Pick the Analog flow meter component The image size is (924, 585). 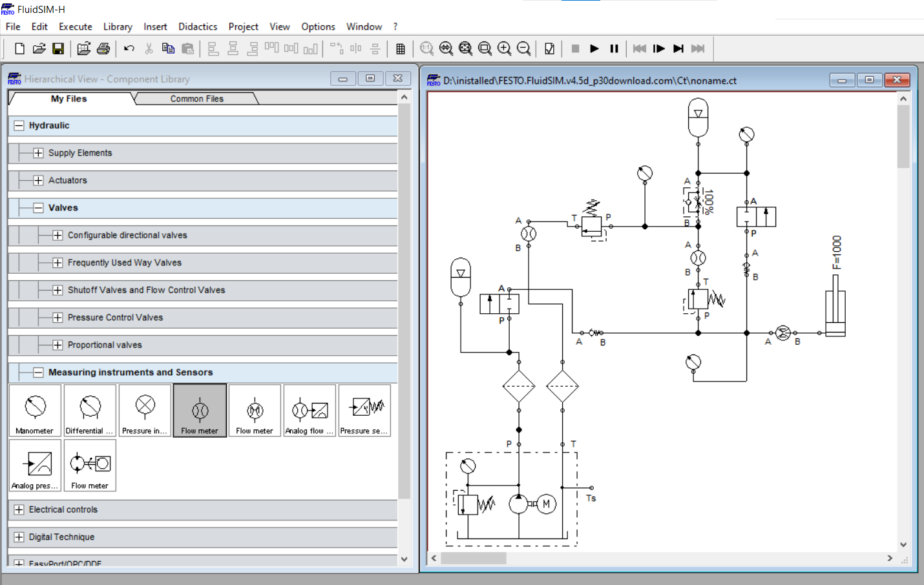pos(310,411)
